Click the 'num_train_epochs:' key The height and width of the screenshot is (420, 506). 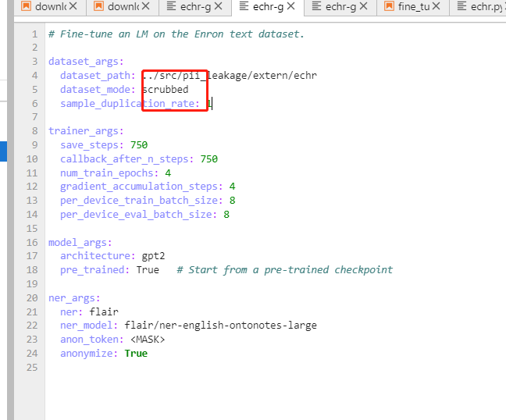point(109,173)
